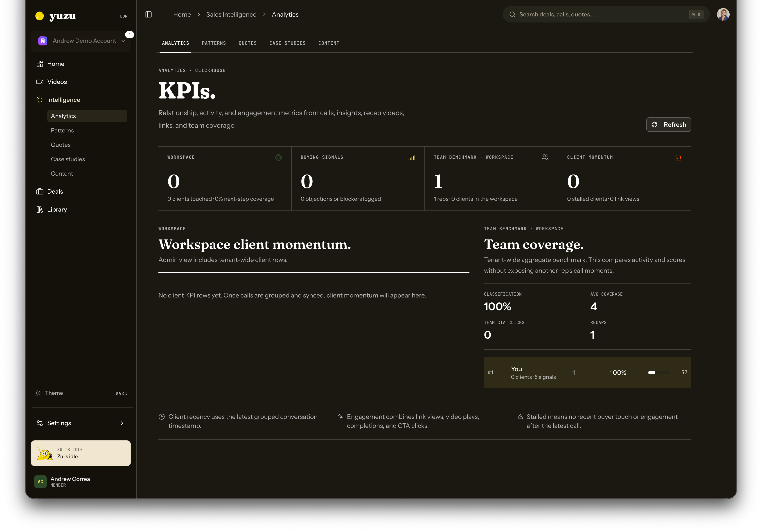Click the clock icon beside Client recency note
This screenshot has height=532, width=762.
162,417
